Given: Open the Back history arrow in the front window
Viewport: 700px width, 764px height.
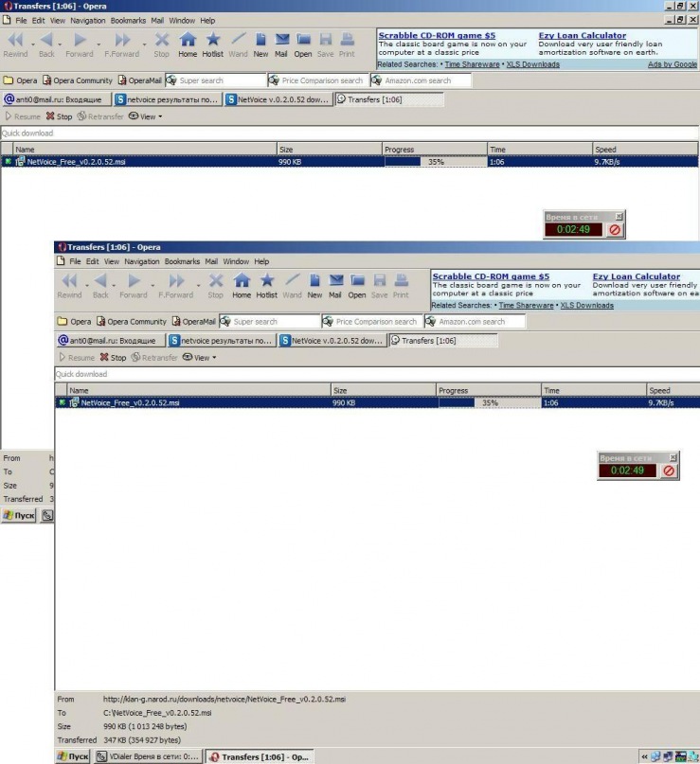Looking at the screenshot, I should 114,285.
